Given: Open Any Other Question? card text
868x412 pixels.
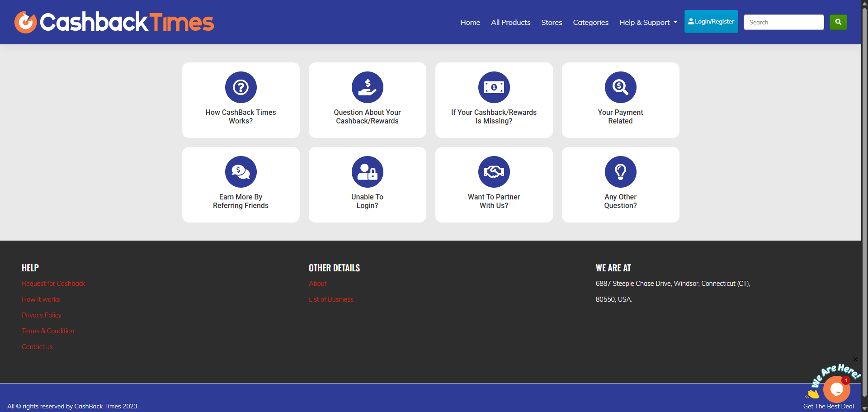Looking at the screenshot, I should tap(620, 201).
